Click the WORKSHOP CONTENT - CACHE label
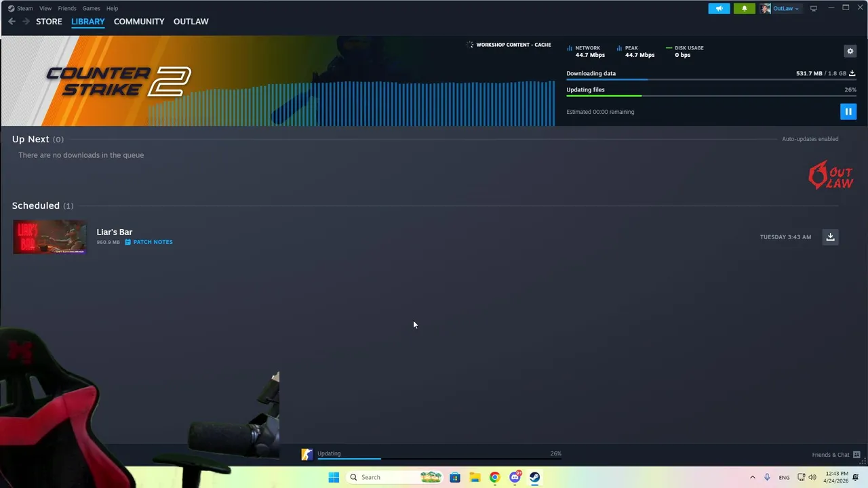Viewport: 868px width, 488px height. pos(513,45)
